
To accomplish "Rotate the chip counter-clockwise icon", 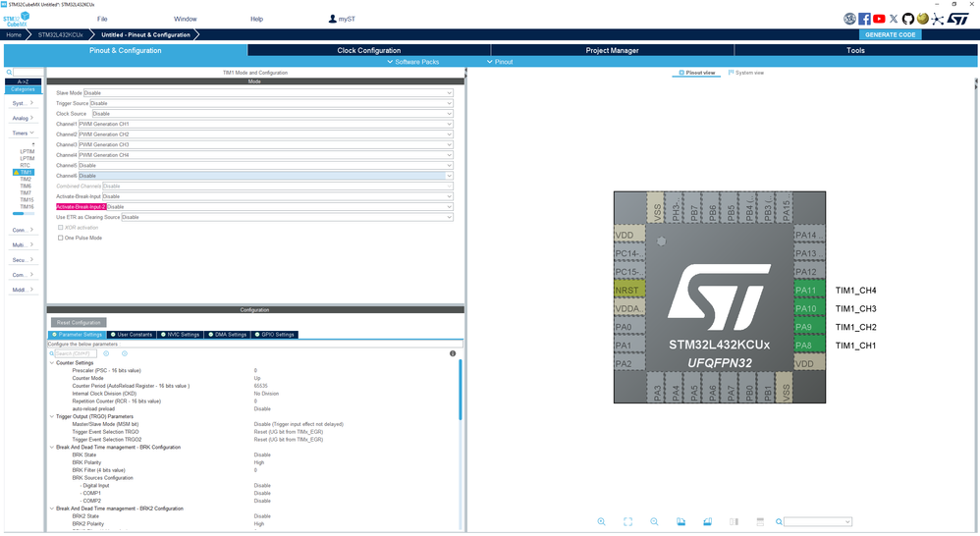I will click(x=707, y=521).
